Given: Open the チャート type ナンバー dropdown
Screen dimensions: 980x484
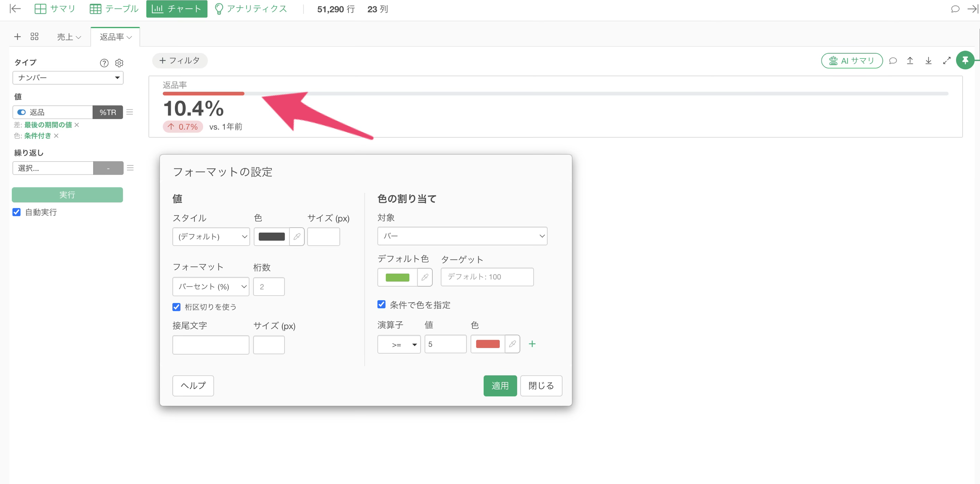Looking at the screenshot, I should point(68,78).
